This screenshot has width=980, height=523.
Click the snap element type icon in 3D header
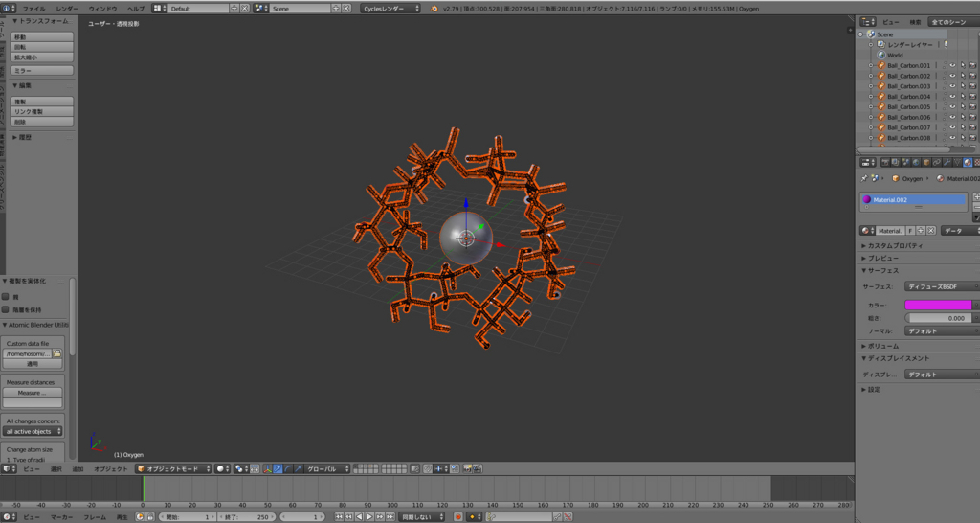click(442, 468)
